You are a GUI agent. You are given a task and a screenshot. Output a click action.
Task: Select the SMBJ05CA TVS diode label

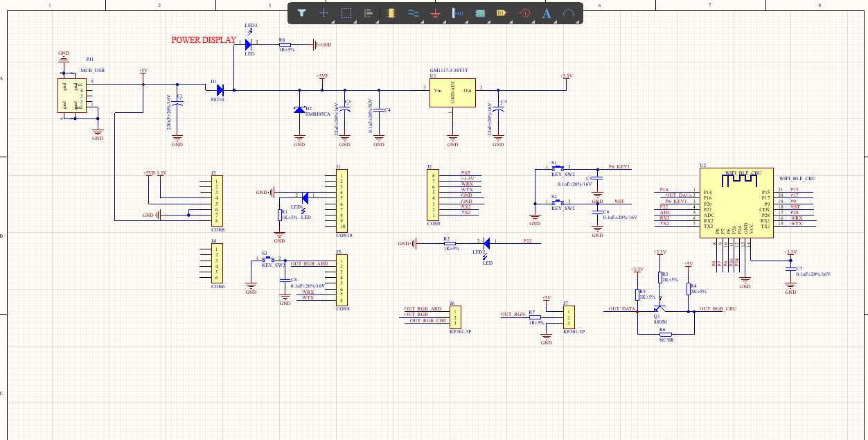pyautogui.click(x=318, y=114)
